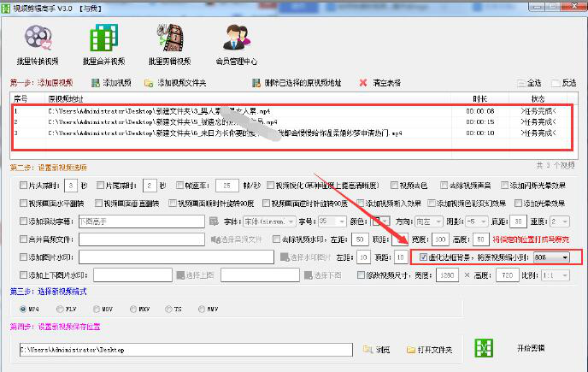Tick the 全选 select all checkbox

[521, 83]
